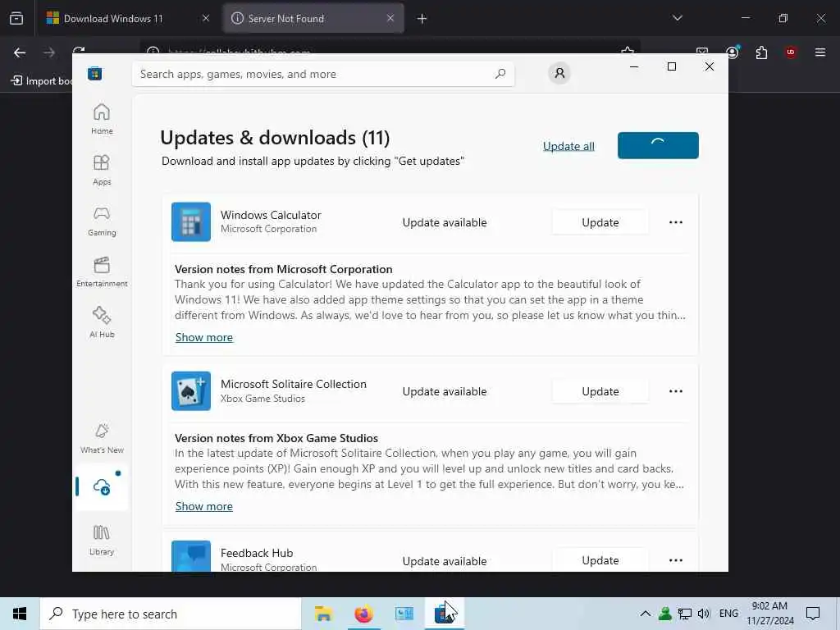Open the Apps section in sidebar
The height and width of the screenshot is (630, 840).
click(102, 170)
